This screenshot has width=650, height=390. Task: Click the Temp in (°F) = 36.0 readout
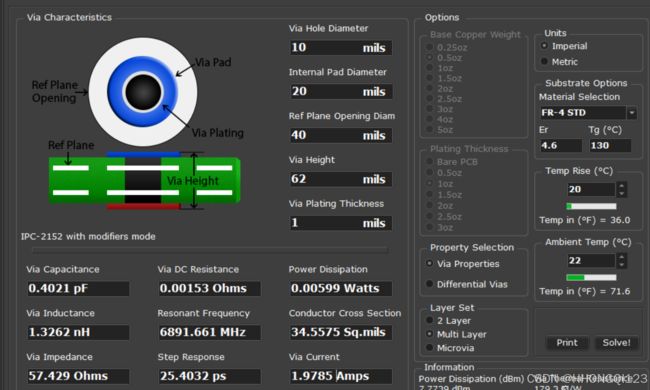point(585,220)
